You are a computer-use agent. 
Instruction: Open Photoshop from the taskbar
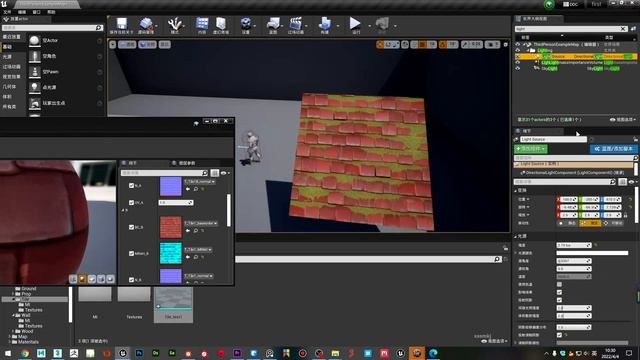[x=139, y=353]
